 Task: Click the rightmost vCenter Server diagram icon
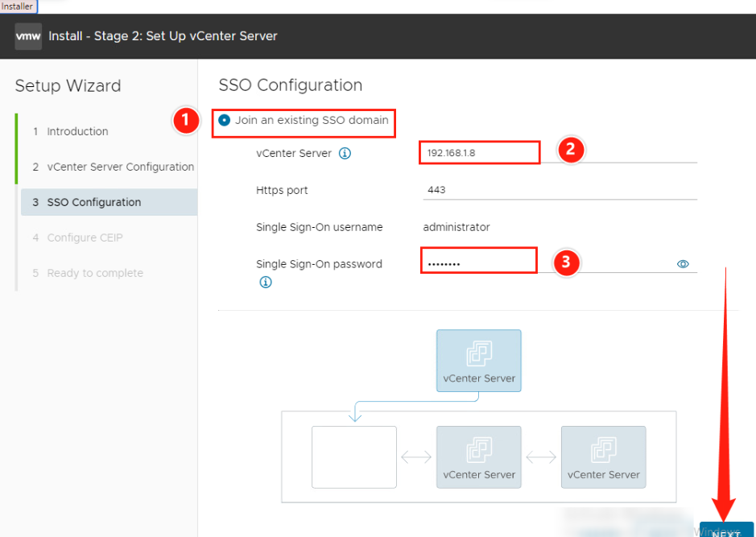click(x=603, y=456)
